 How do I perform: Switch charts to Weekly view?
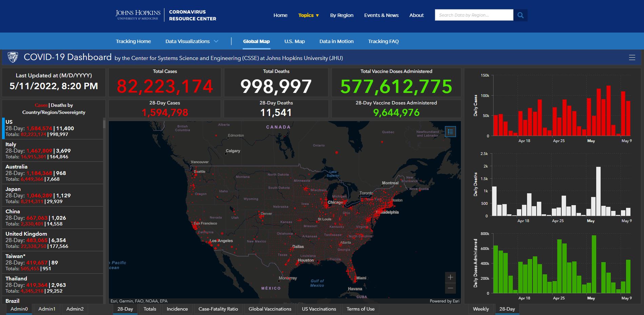tap(481, 309)
